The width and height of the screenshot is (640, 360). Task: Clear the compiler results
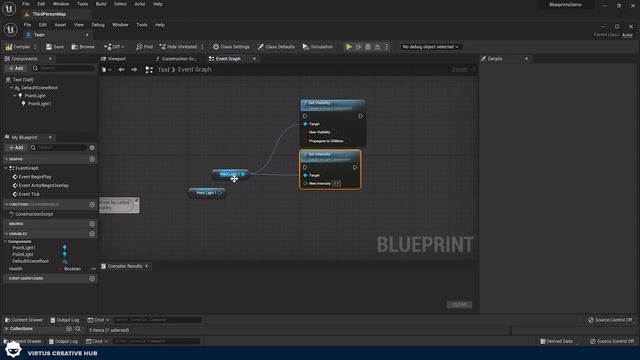460,305
